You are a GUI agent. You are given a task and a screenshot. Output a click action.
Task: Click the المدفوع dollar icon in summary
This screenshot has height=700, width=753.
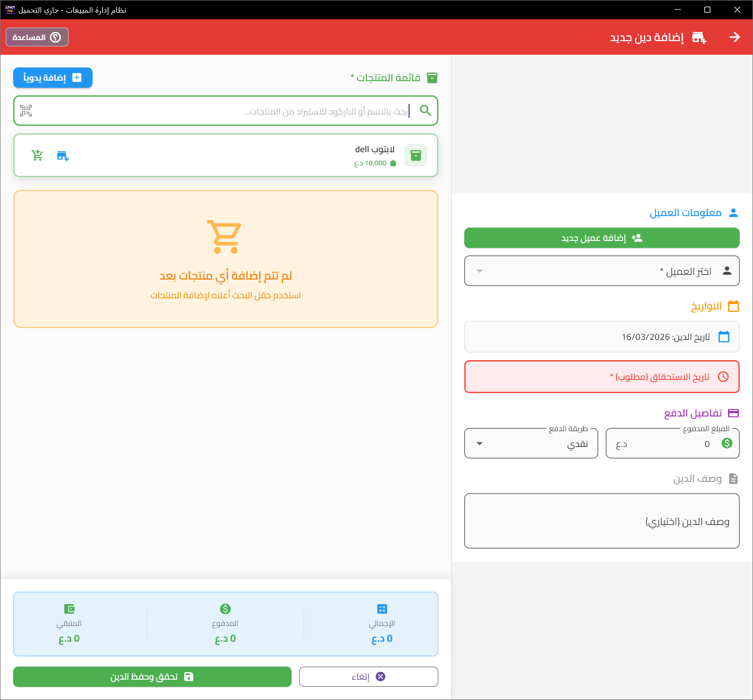point(225,609)
